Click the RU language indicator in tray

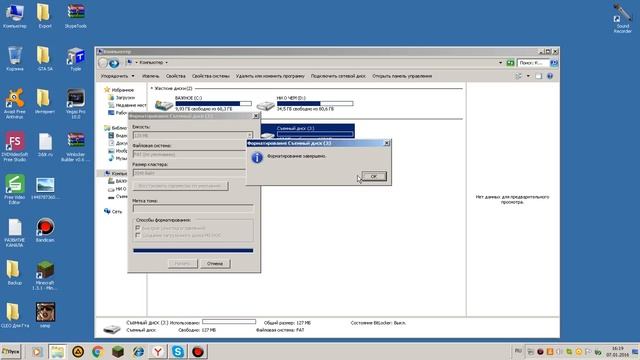[518, 351]
